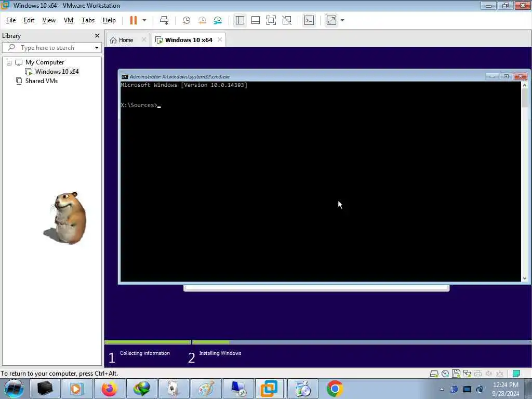This screenshot has height=399, width=532.
Task: Click the VMware Workstation taskbar icon
Action: tap(269, 389)
